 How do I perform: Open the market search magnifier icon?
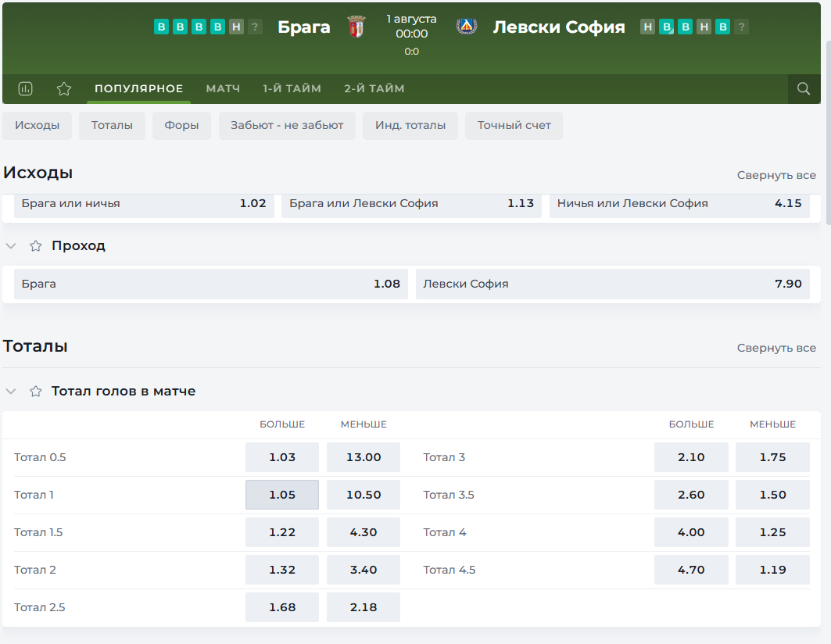pyautogui.click(x=804, y=88)
